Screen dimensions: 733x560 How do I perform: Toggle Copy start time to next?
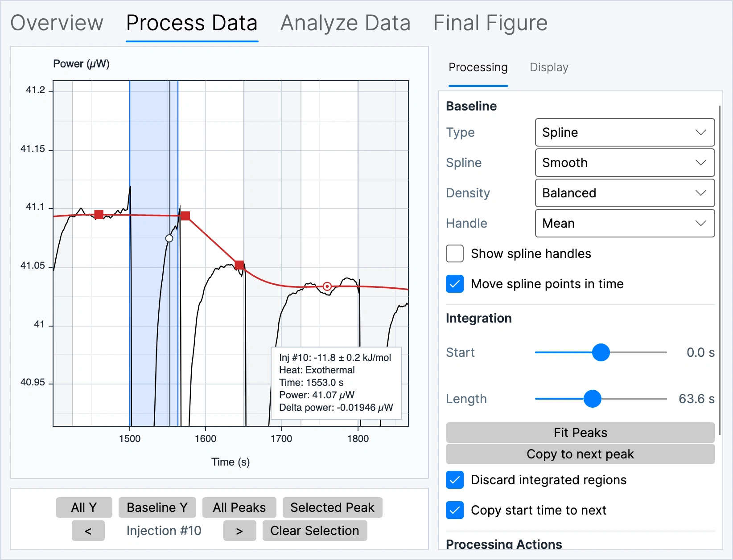coord(455,510)
